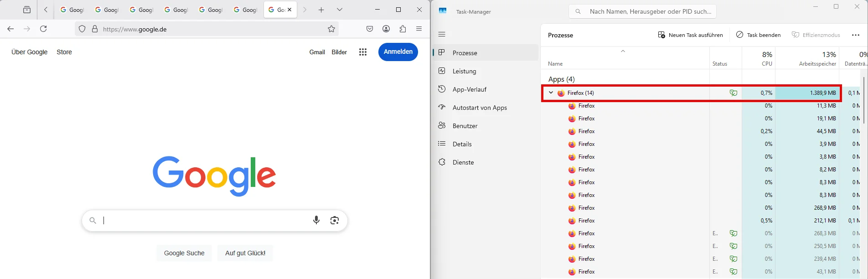Open the list-all-tabs dropdown in Firefox
The height and width of the screenshot is (279, 868).
[340, 10]
